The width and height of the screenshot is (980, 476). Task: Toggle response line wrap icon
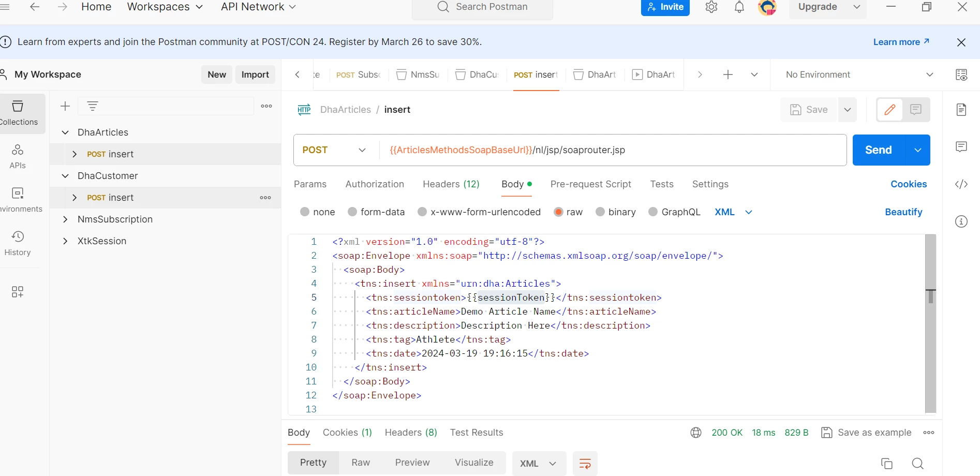585,464
